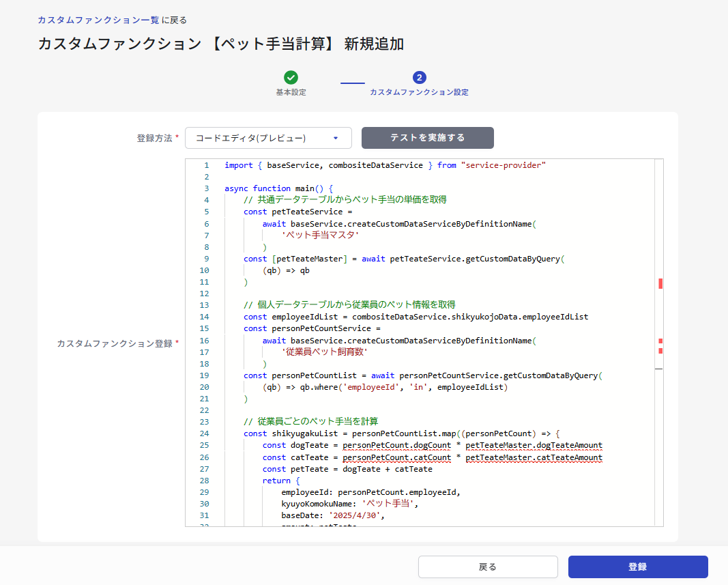Click '従業員ペット飼育数' string on line 17

click(x=325, y=352)
